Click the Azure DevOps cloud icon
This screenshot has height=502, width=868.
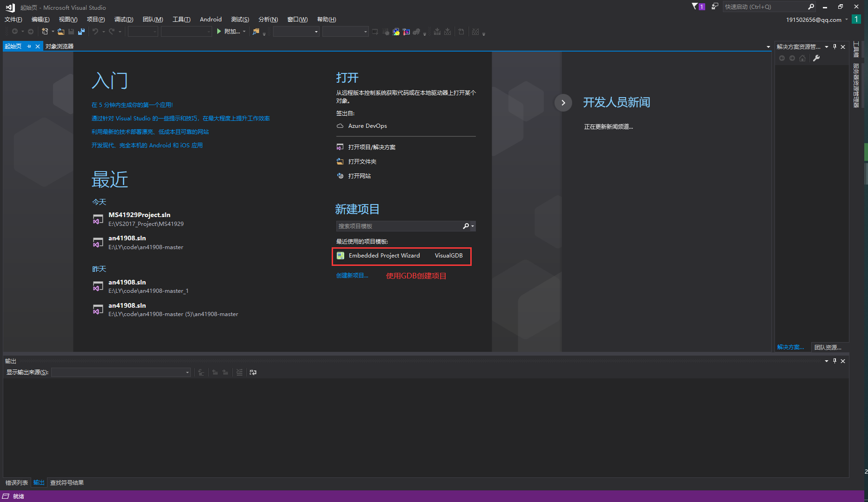tap(340, 126)
